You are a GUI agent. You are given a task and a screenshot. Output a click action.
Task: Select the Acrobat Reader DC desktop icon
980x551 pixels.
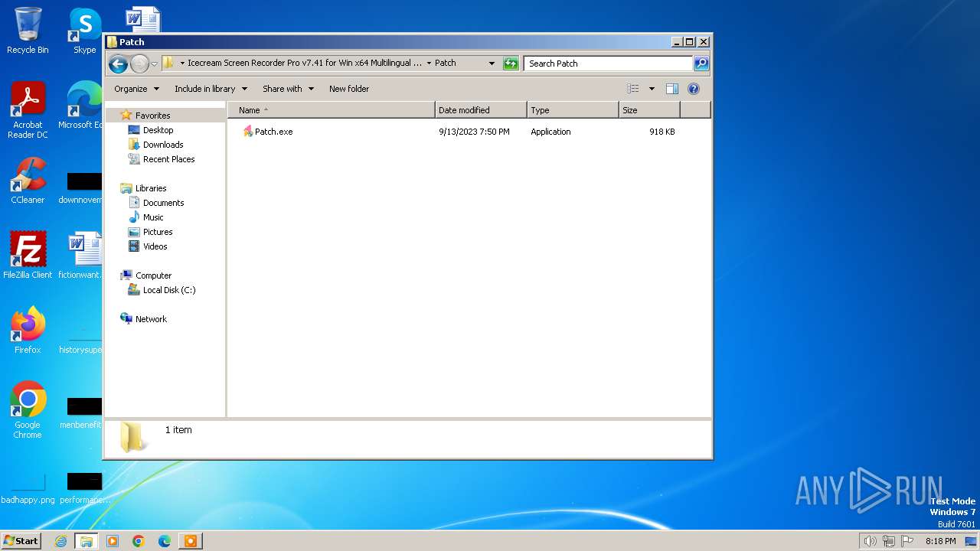coord(28,110)
